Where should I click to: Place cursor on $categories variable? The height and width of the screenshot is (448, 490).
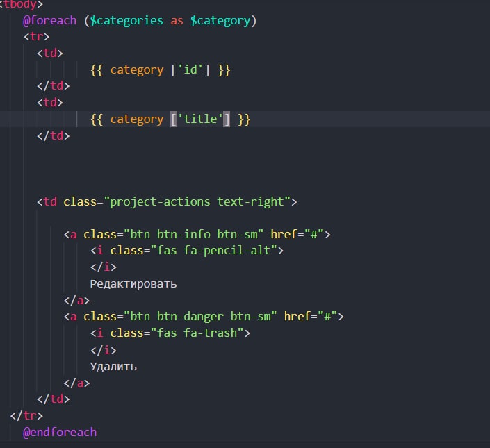click(126, 21)
